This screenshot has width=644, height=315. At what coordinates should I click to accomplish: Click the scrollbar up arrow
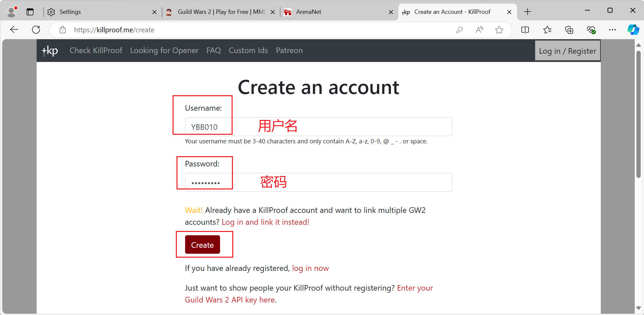[x=638, y=45]
